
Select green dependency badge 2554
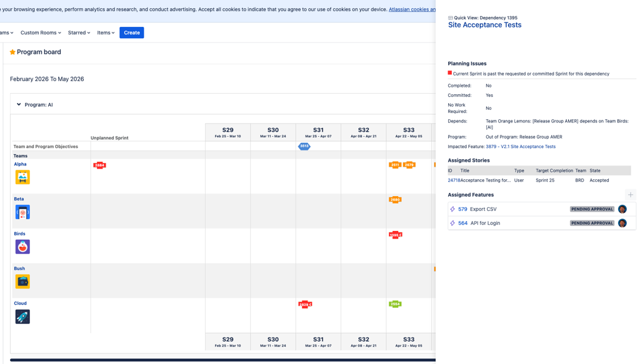[x=395, y=304]
